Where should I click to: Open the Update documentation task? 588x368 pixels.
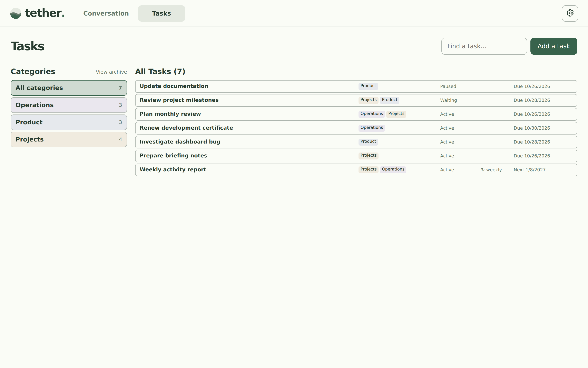click(x=356, y=86)
